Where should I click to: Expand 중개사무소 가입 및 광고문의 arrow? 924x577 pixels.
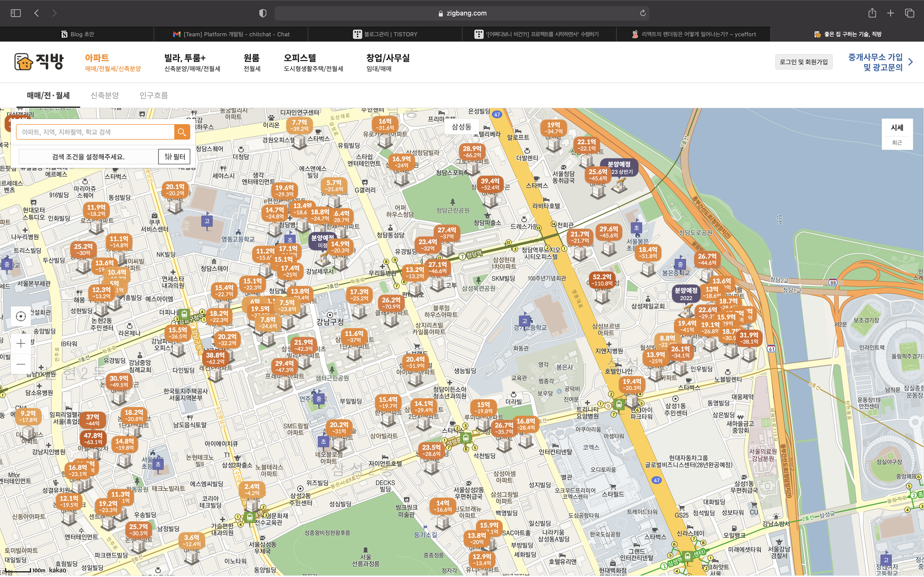911,62
